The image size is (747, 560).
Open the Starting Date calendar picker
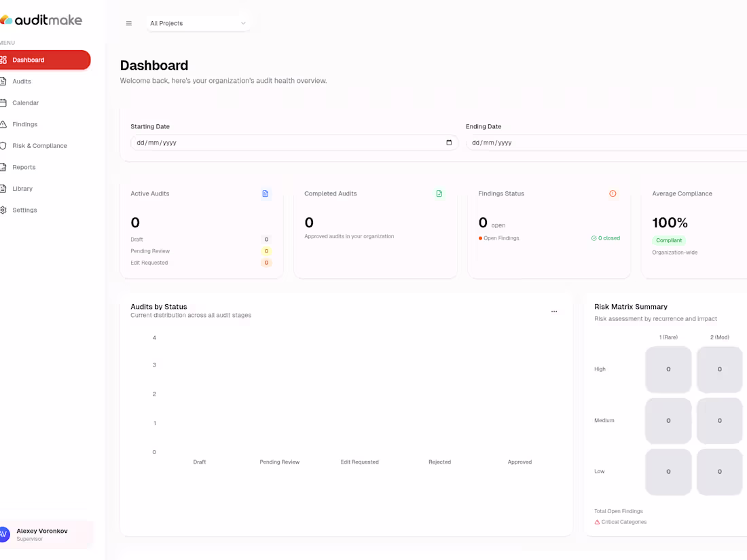pos(448,143)
